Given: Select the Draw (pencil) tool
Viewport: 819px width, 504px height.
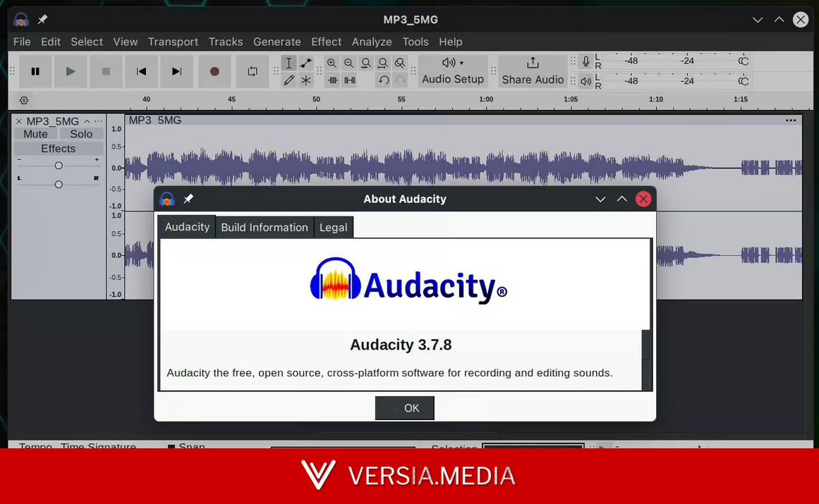Looking at the screenshot, I should point(289,80).
